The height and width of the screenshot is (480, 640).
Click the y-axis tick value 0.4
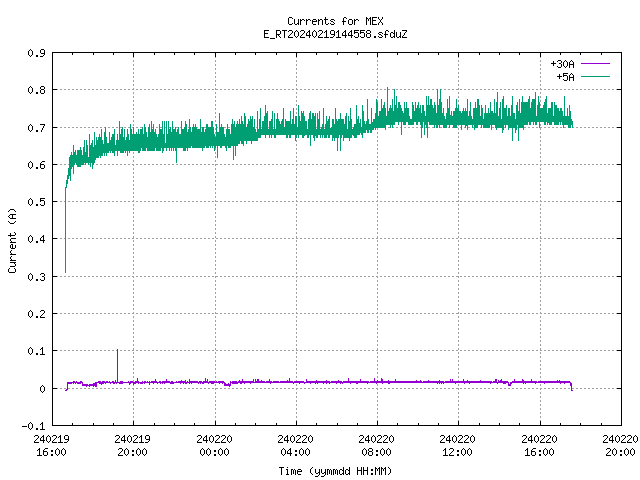(36, 239)
